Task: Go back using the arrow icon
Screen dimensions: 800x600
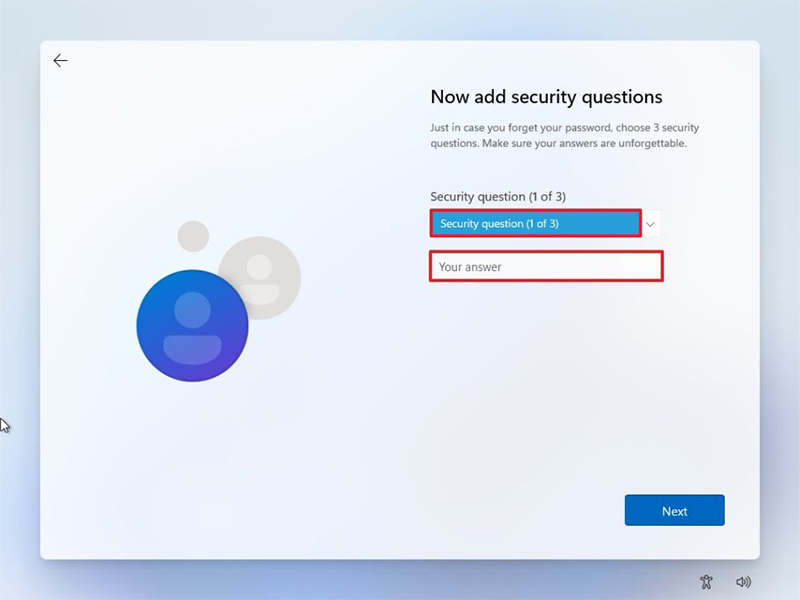Action: [60, 61]
